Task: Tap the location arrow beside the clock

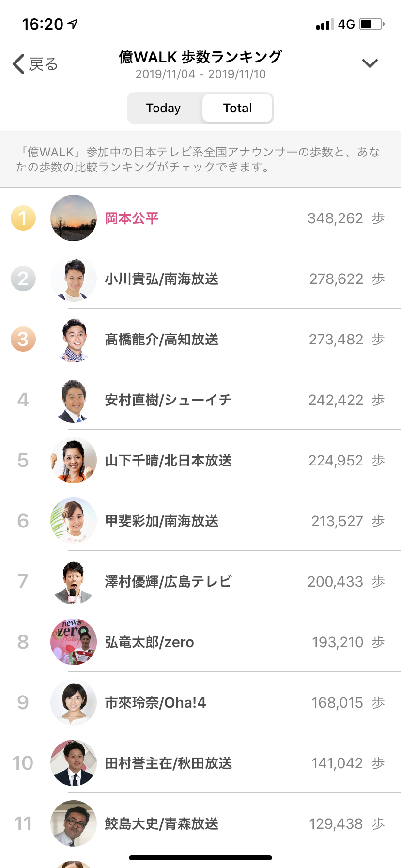Action: coord(73,24)
